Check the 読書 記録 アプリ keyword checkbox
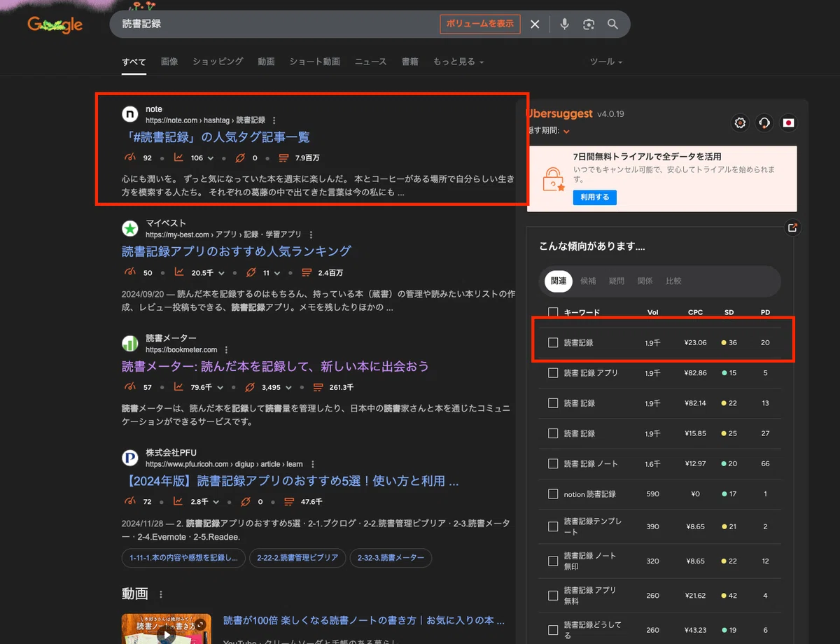Image resolution: width=840 pixels, height=644 pixels. pos(553,373)
